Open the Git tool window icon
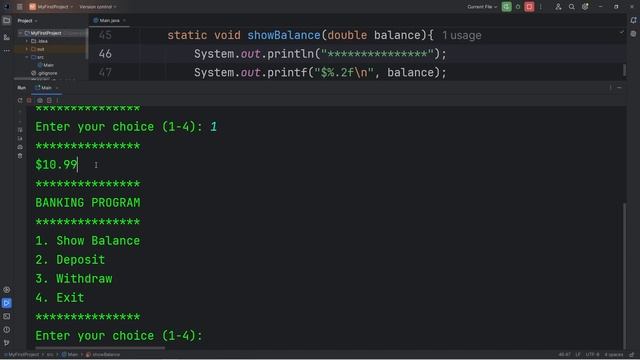The image size is (640, 360). click(7, 342)
